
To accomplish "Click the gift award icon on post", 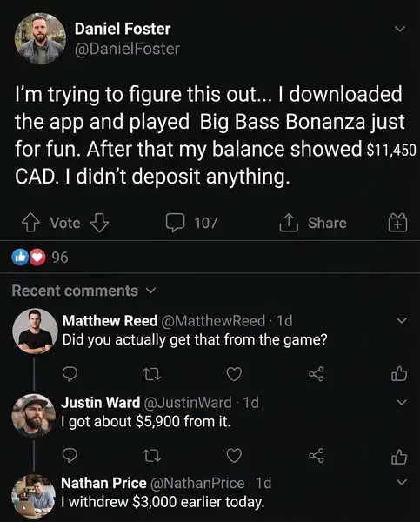I will 398,223.
